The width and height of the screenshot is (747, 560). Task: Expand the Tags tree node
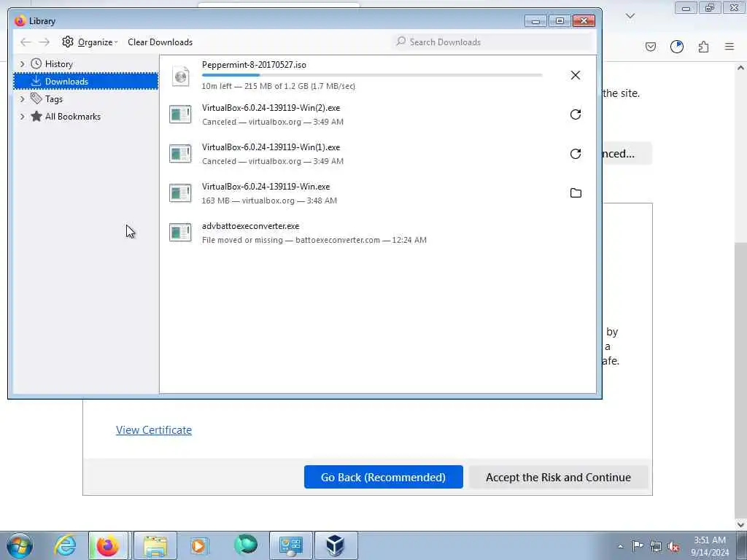(x=22, y=99)
